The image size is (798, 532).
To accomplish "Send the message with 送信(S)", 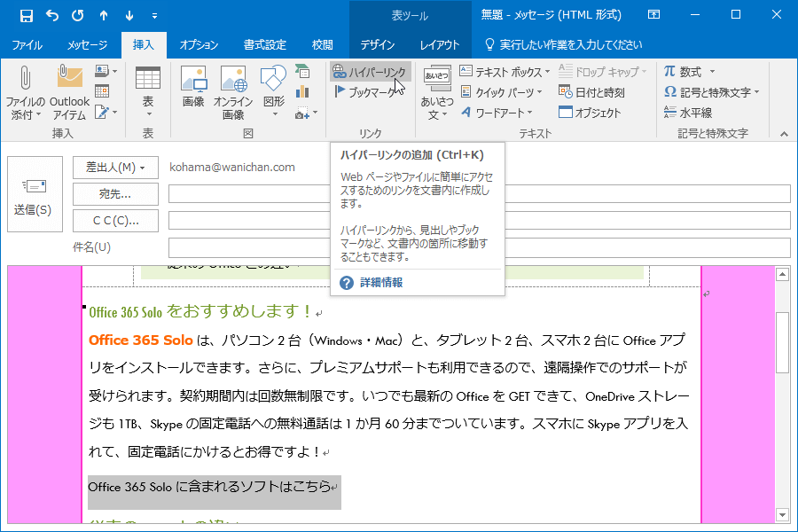I will [x=35, y=194].
